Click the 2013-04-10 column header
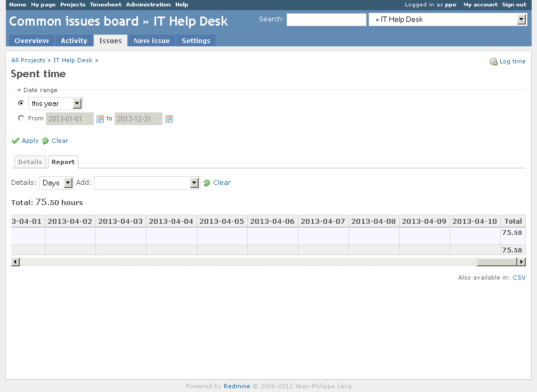Screen dimensions: 537x392 click(x=475, y=221)
